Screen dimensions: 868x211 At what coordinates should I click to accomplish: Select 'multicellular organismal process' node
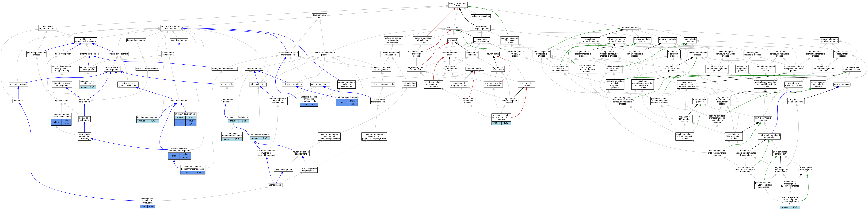48,28
